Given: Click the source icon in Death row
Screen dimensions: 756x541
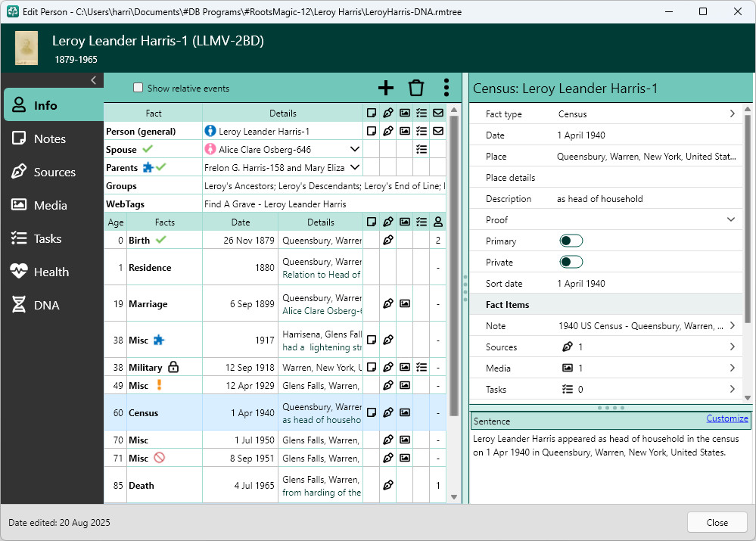Looking at the screenshot, I should 388,485.
